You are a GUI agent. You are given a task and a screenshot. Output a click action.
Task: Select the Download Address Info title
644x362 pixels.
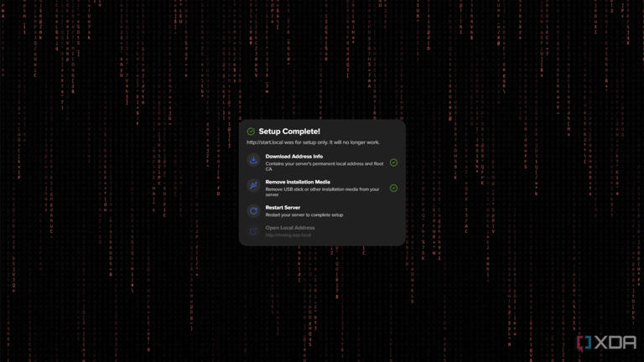(294, 157)
